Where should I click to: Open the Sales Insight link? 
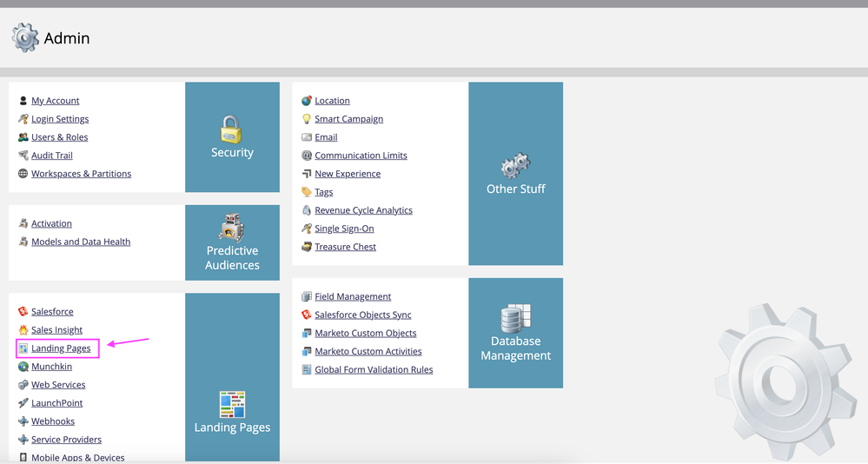56,330
